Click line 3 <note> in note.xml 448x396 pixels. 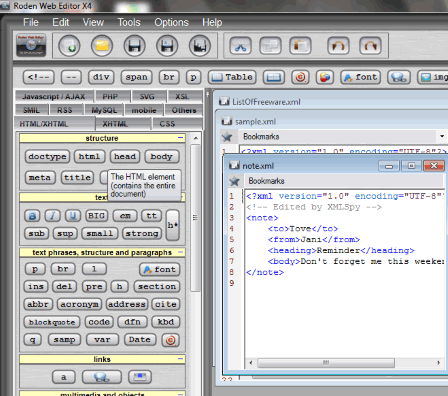(262, 218)
